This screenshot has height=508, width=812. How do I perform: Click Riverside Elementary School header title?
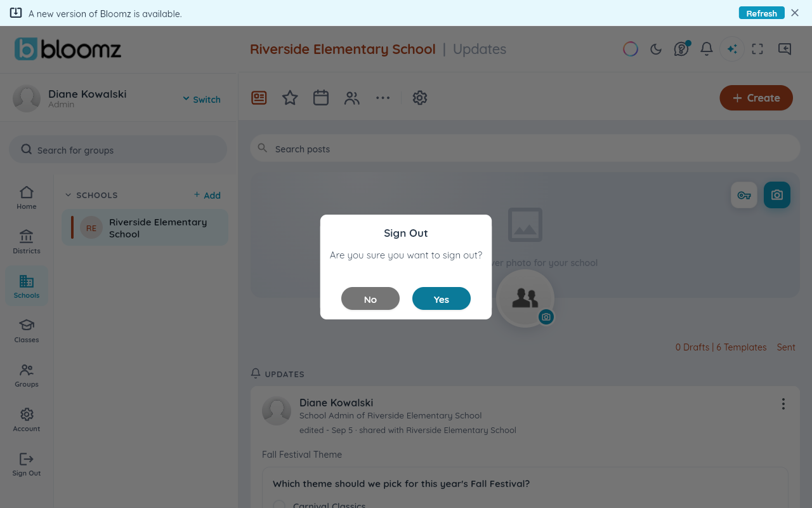click(x=343, y=49)
